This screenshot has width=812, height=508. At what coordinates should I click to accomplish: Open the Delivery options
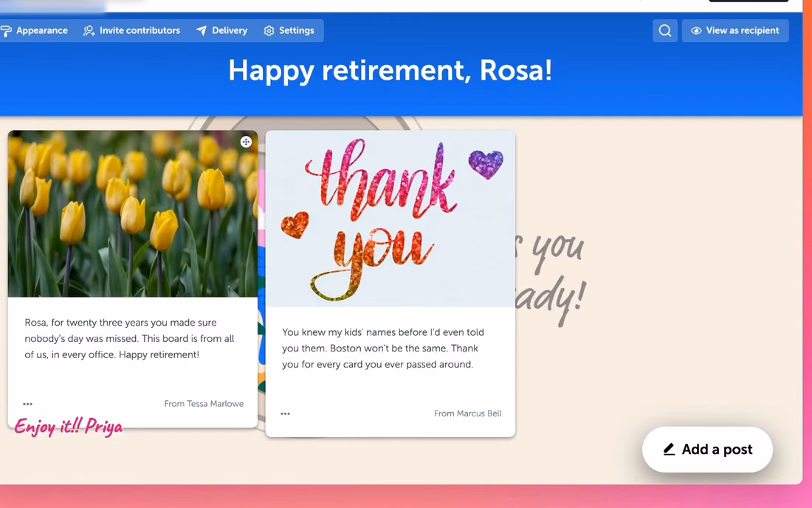(221, 30)
